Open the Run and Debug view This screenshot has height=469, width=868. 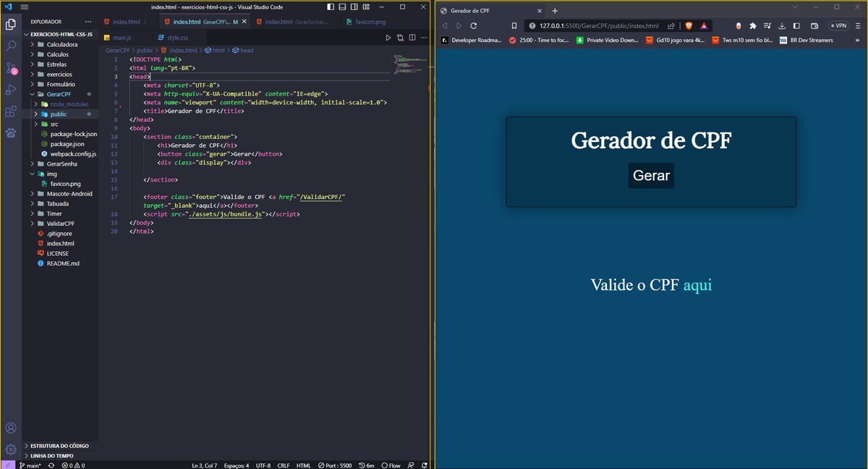click(11, 90)
